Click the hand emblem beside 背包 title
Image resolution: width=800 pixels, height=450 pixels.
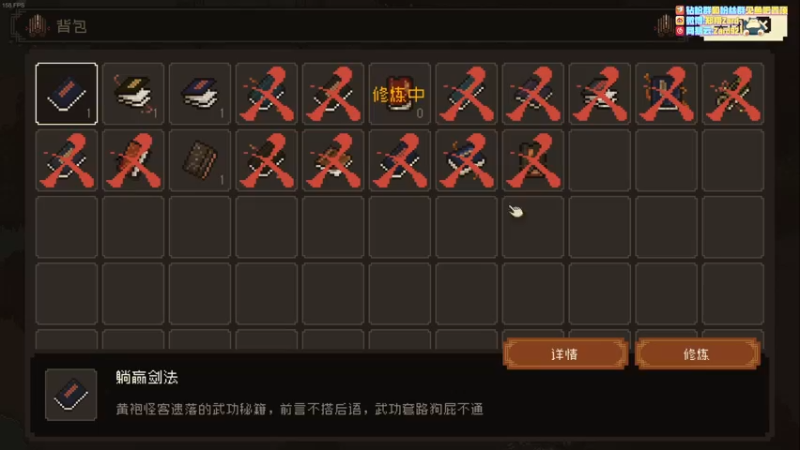click(37, 26)
